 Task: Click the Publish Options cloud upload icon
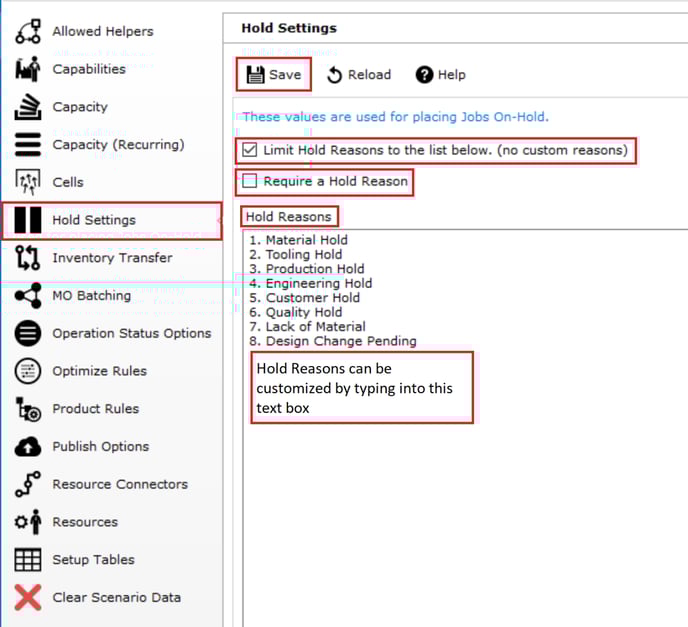tap(28, 447)
